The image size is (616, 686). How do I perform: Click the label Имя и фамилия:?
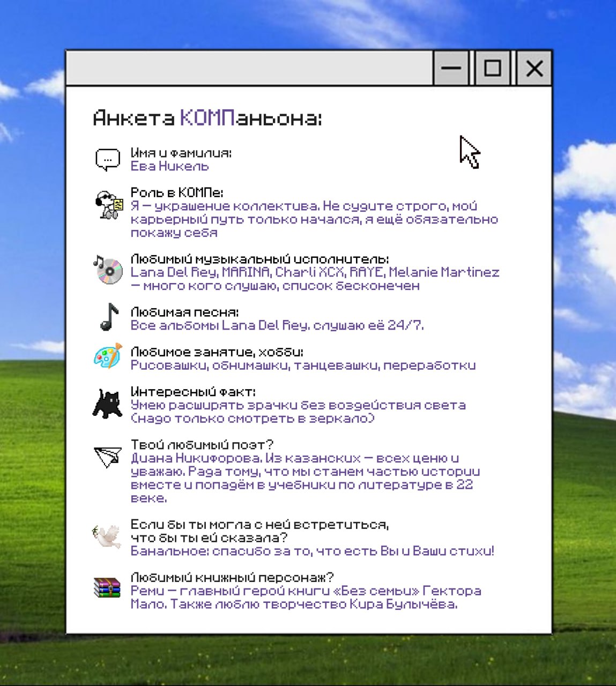pos(181,153)
